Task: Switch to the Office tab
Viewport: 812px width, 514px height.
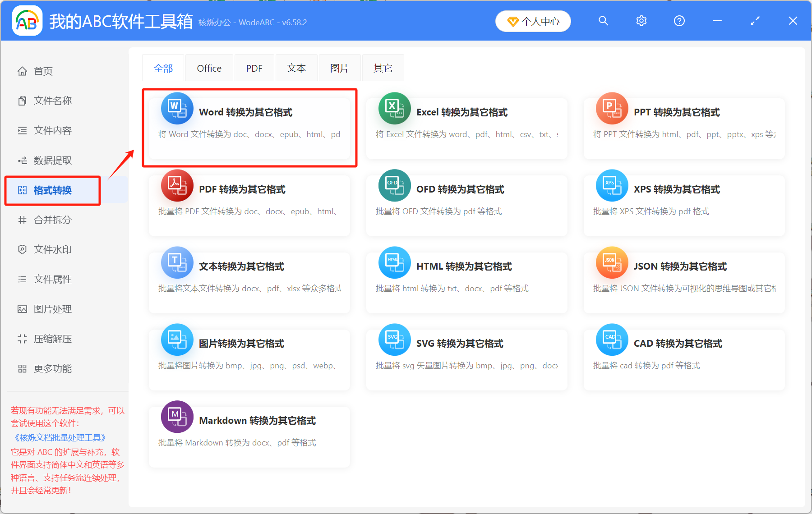Action: 209,68
